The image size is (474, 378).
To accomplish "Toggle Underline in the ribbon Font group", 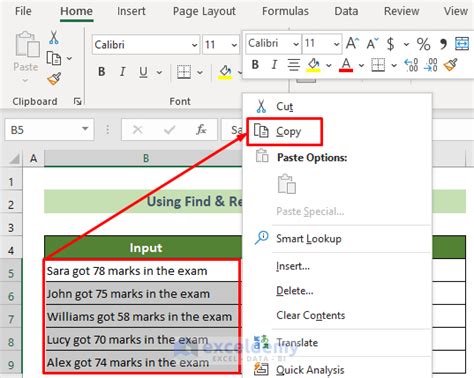I will click(143, 72).
